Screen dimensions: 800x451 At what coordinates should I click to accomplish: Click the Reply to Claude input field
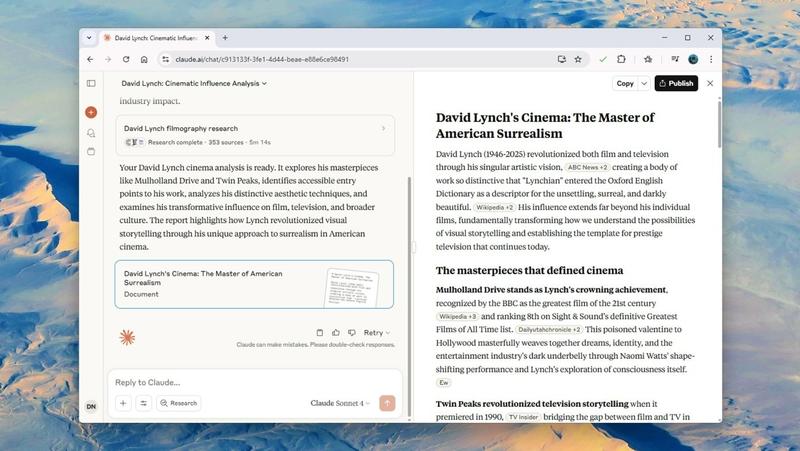[255, 382]
